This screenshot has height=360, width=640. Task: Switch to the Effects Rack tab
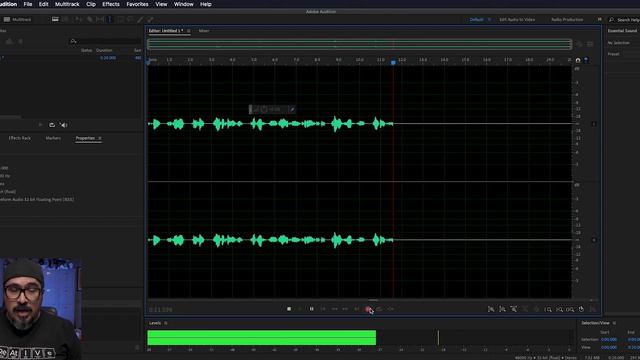pos(20,138)
